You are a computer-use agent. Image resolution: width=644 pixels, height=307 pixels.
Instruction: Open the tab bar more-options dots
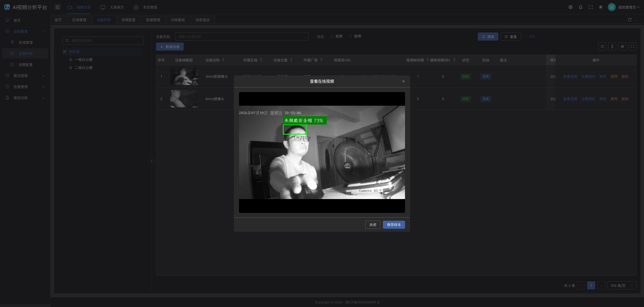[636, 20]
